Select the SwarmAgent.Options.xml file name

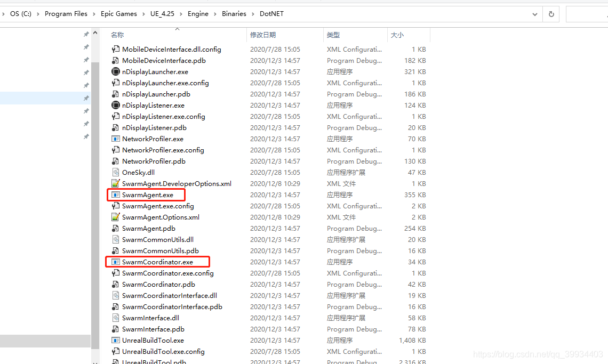(x=161, y=217)
